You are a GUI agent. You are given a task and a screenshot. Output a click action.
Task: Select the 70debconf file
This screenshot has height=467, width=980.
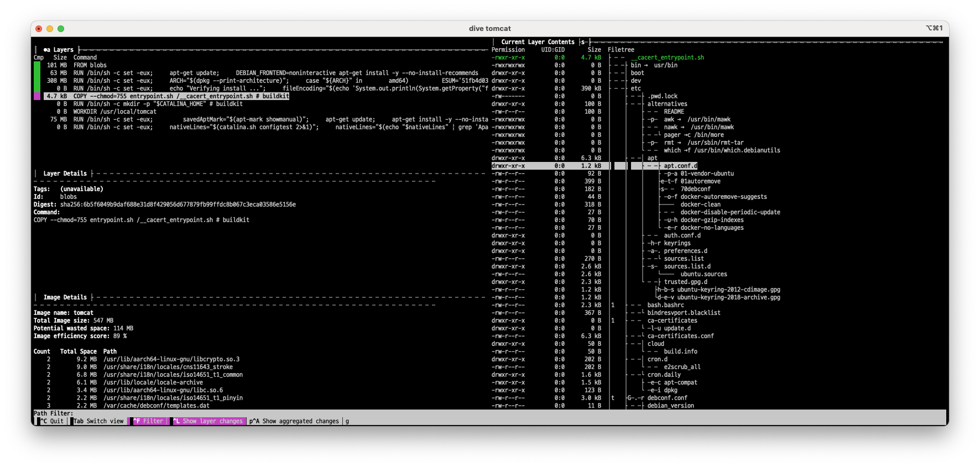pos(696,189)
